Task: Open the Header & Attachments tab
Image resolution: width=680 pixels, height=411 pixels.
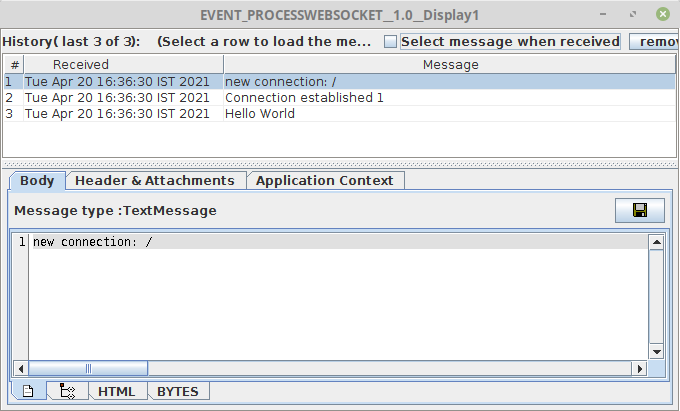Action: pos(155,181)
